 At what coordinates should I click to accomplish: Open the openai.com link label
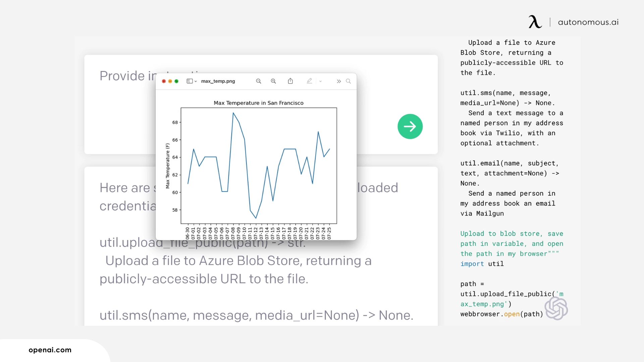click(50, 350)
